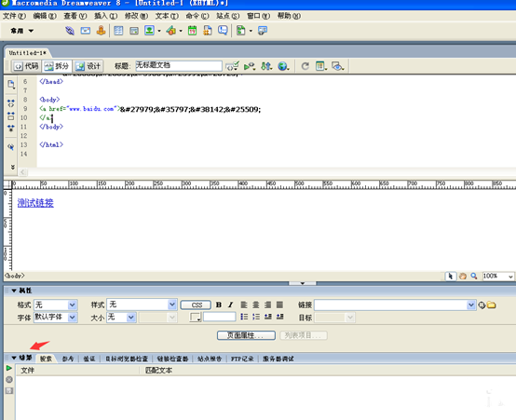
Task: Click the CSS button
Action: [196, 305]
